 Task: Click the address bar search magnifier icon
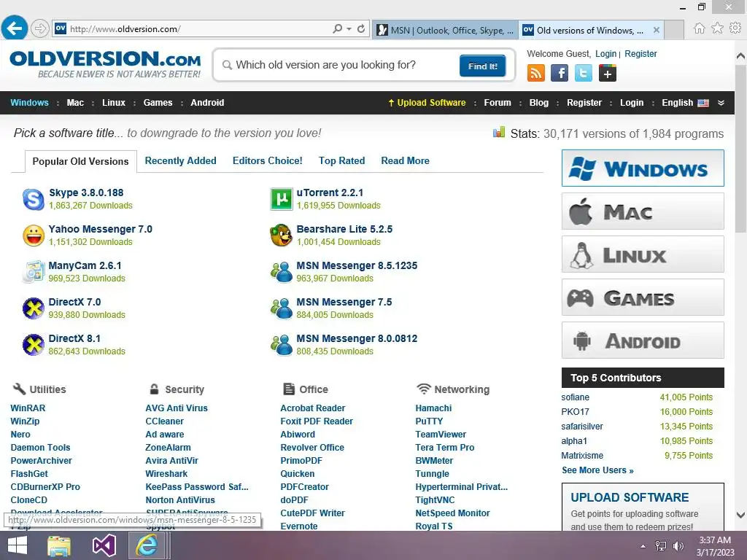click(x=337, y=28)
